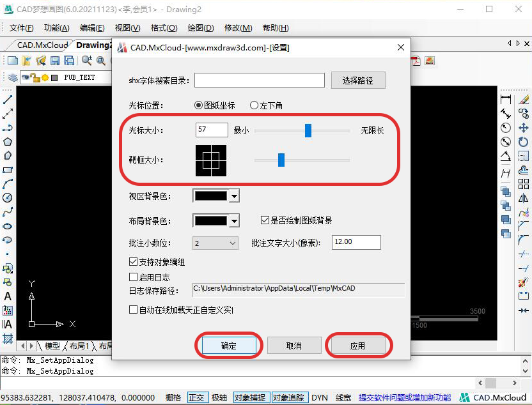
Task: Toggle 栅格 in status bar
Action: [x=173, y=397]
